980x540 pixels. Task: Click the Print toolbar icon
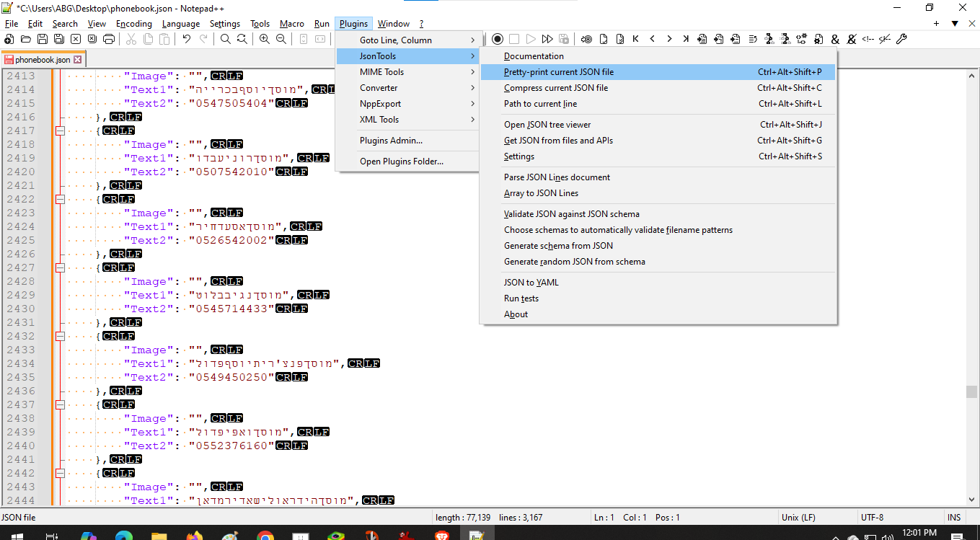pos(109,39)
